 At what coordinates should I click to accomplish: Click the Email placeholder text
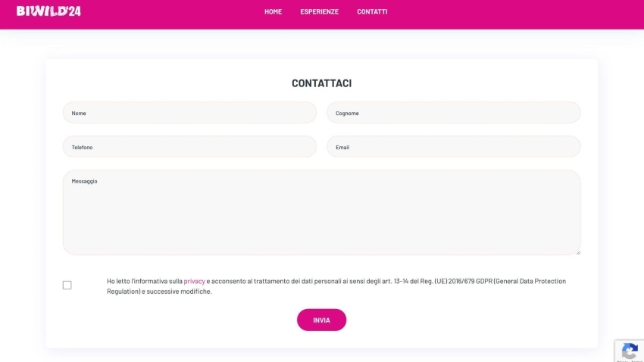342,148
